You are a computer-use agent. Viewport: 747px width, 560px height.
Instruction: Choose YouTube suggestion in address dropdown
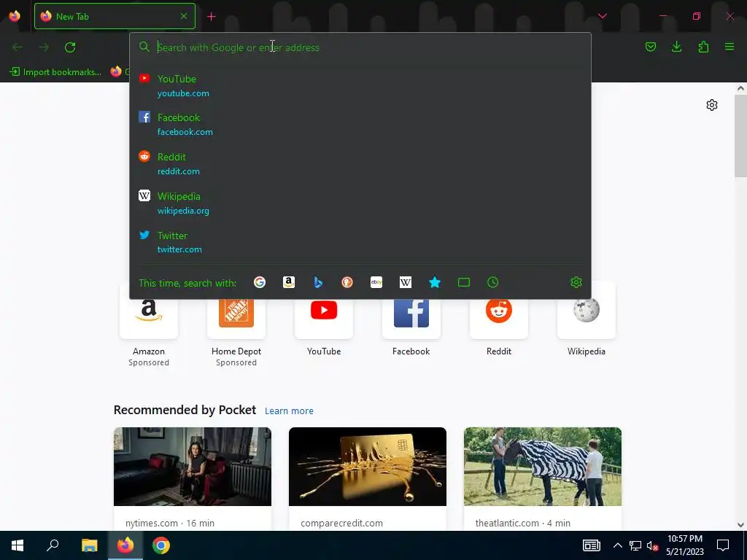[360, 86]
